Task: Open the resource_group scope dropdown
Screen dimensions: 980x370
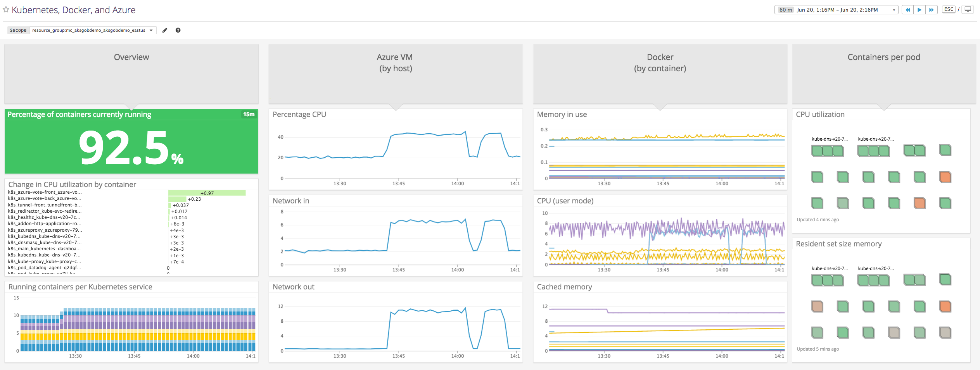Action: [x=89, y=30]
